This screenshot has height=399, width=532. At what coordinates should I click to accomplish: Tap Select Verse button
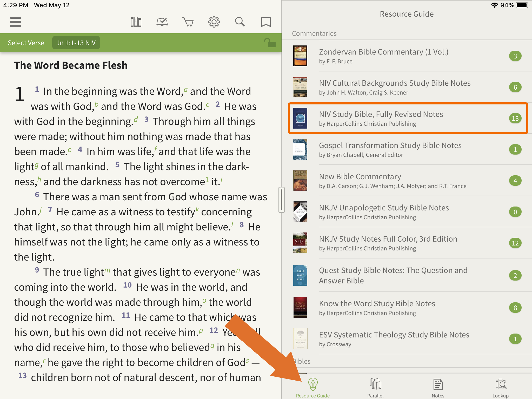point(26,43)
